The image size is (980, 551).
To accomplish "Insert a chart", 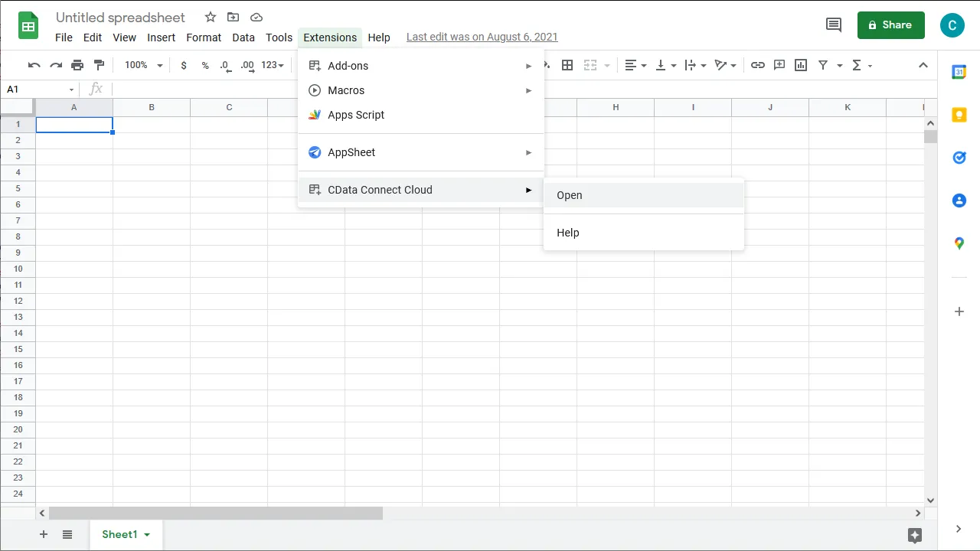I will [x=801, y=65].
